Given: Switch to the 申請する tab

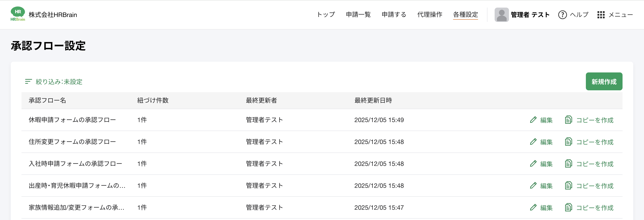Looking at the screenshot, I should [394, 15].
